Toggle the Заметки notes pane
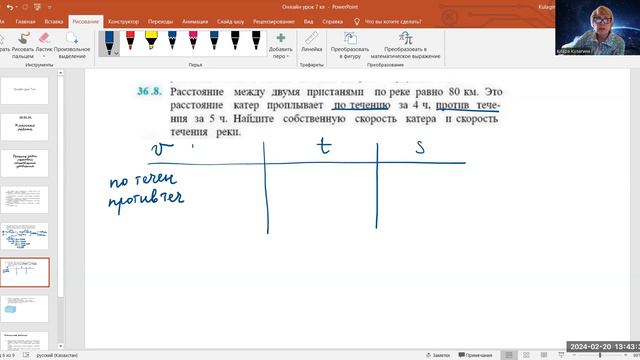This screenshot has width=640, height=360. pos(438,355)
